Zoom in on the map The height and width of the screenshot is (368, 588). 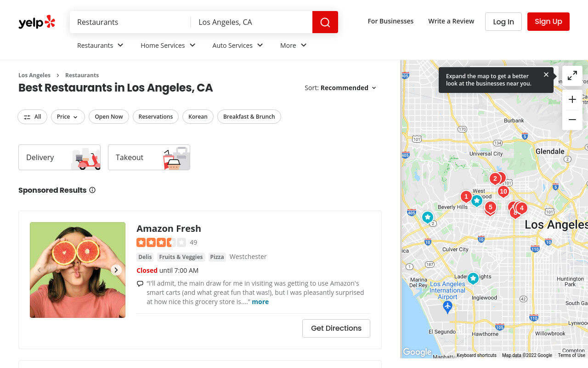(x=572, y=99)
